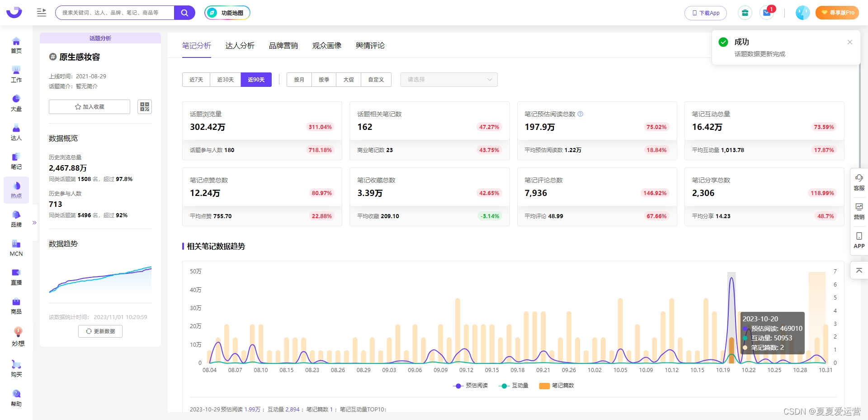Click the help icon beside 笔记预估阅读总数
Screen dimensions: 868x420
(580, 114)
